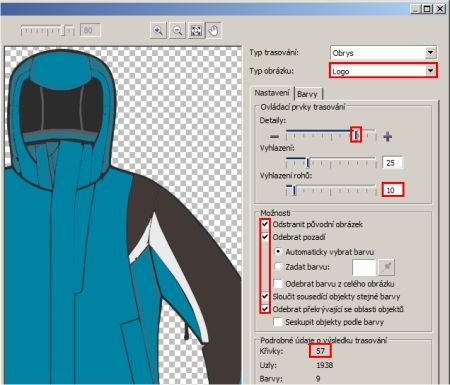Enable Seskupit objekty podle barvy
Screen dimensions: 450x385
coord(278,322)
